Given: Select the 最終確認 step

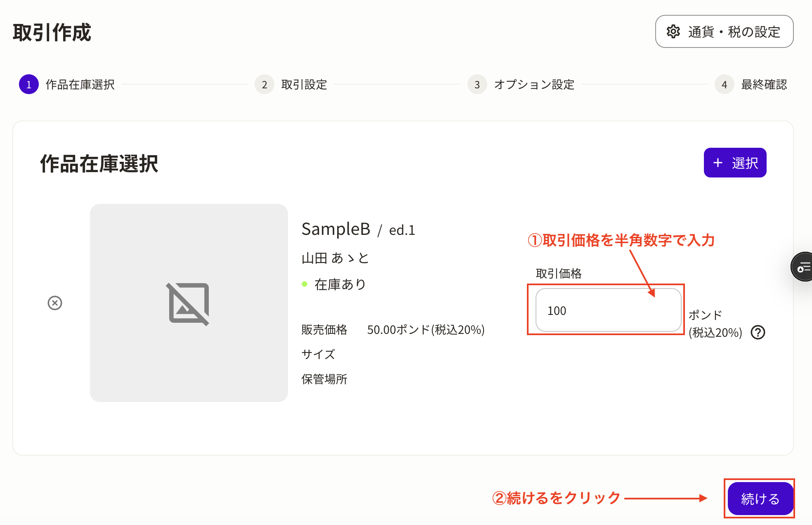Looking at the screenshot, I should (764, 85).
